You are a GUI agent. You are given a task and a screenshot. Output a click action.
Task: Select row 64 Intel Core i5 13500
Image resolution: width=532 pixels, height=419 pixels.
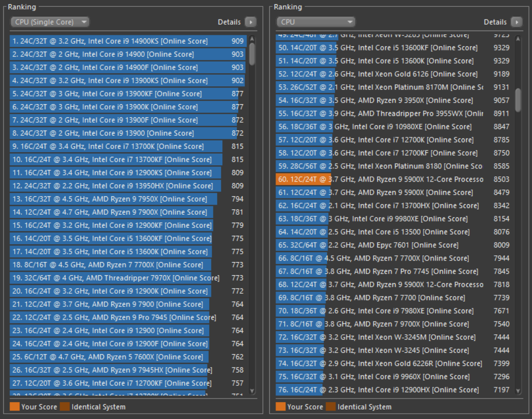(x=394, y=232)
